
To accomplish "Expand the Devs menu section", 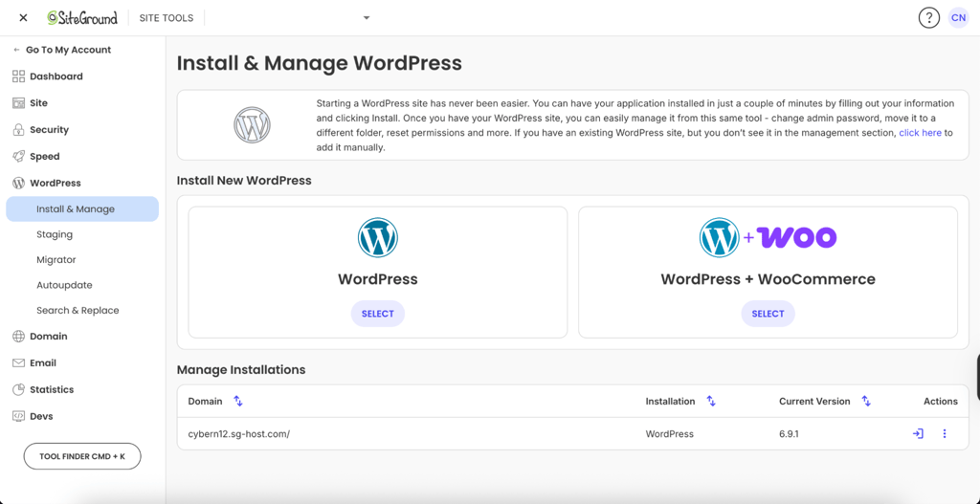I will click(41, 416).
